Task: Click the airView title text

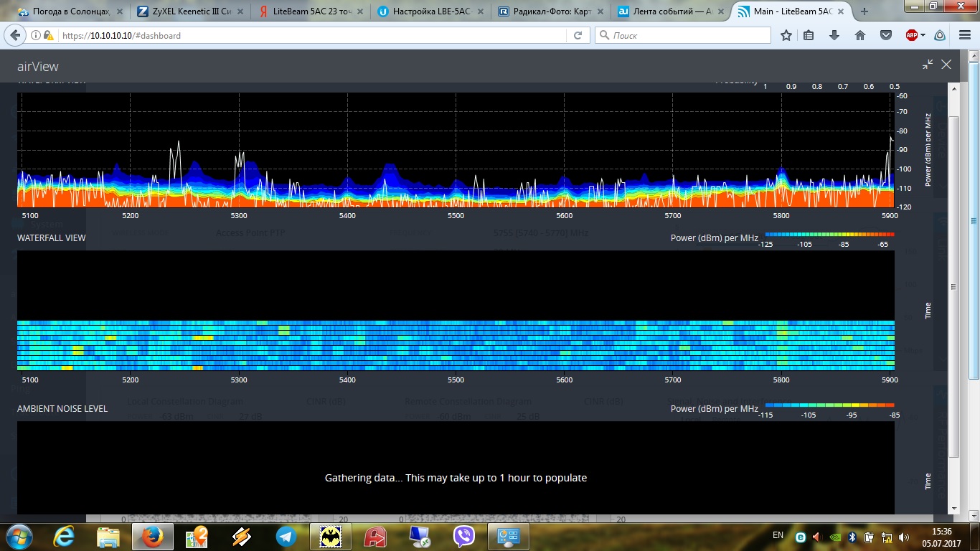Action: 38,67
